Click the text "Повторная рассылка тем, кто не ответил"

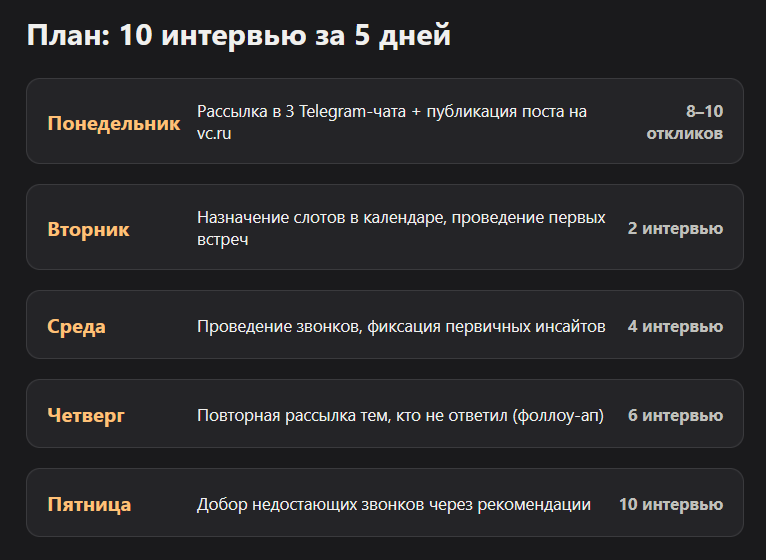click(352, 415)
